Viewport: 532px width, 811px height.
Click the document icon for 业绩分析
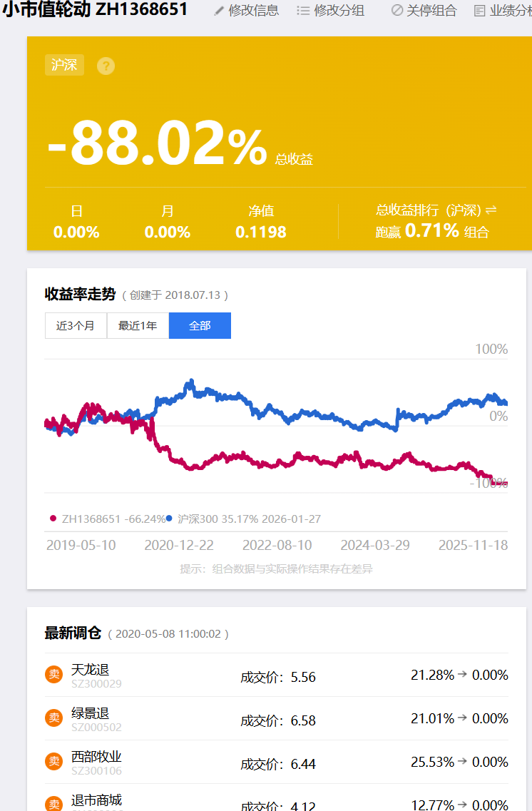pyautogui.click(x=480, y=11)
